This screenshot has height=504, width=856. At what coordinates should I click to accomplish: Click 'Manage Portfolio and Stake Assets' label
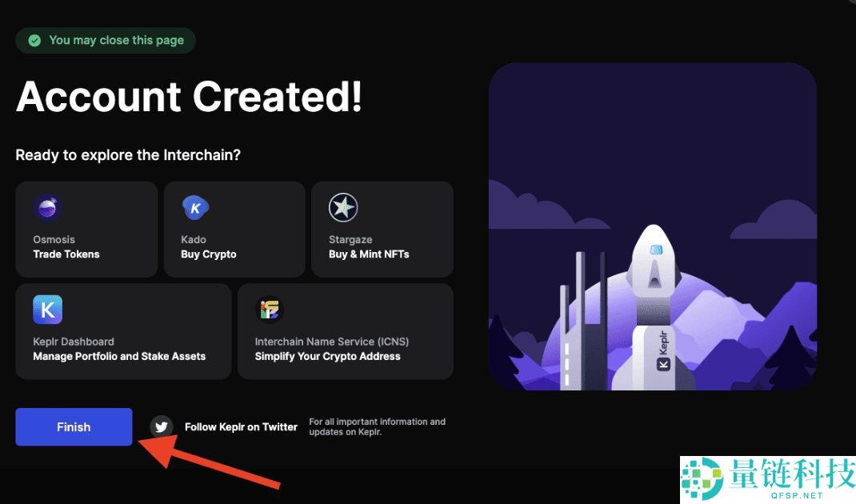click(119, 356)
